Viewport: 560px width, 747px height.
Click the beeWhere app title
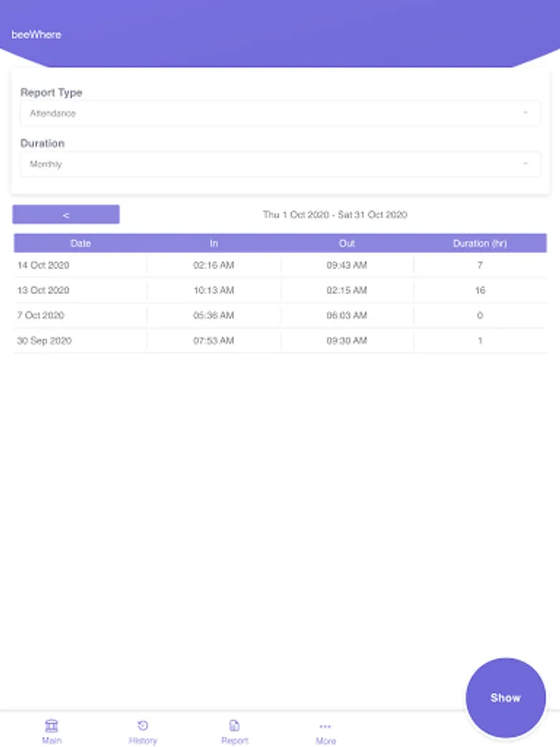(x=37, y=34)
